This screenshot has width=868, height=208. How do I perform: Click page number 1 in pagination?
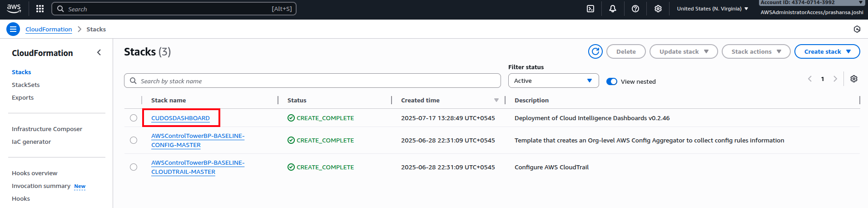tap(822, 79)
